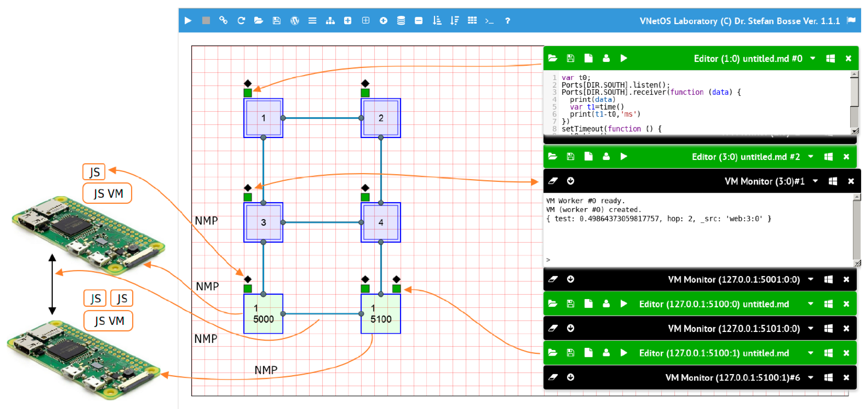Open the terminal prompt icon in the toolbar

[x=489, y=21]
